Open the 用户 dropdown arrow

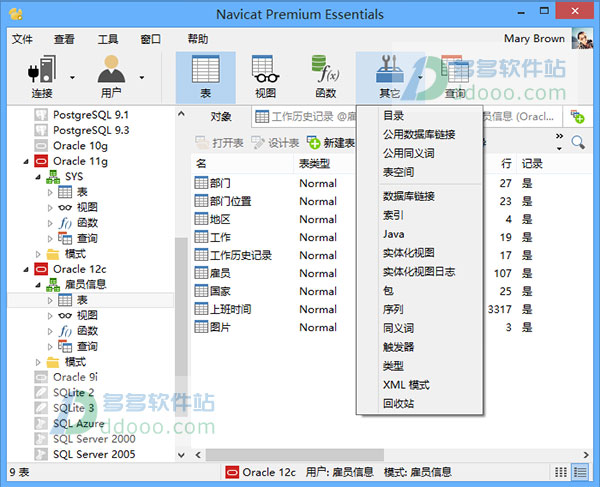coord(142,78)
